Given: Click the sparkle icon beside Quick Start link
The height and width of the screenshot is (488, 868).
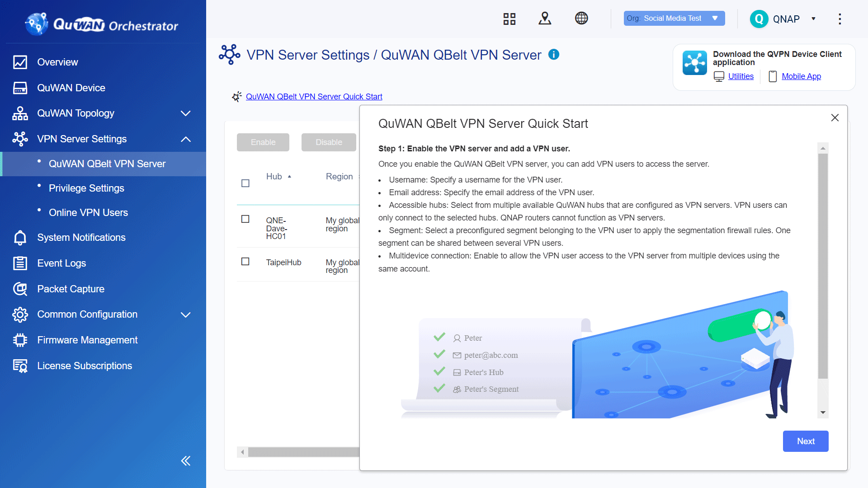Looking at the screenshot, I should pos(237,97).
